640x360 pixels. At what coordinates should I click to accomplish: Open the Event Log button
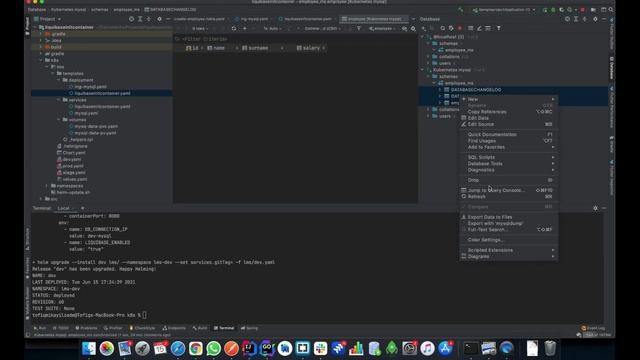click(593, 328)
